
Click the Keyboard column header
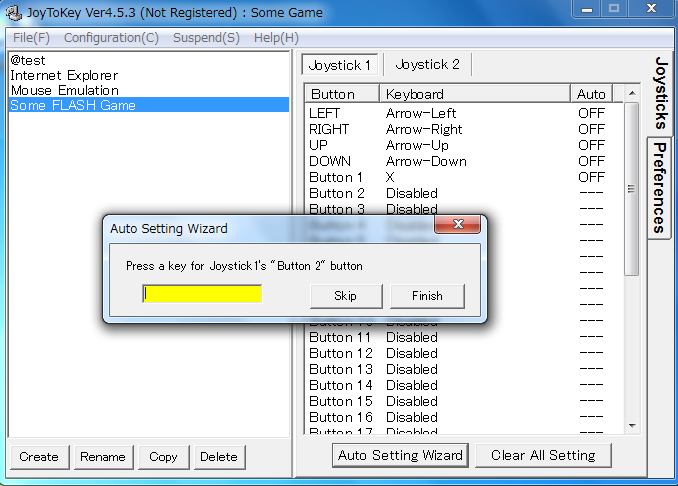(475, 94)
